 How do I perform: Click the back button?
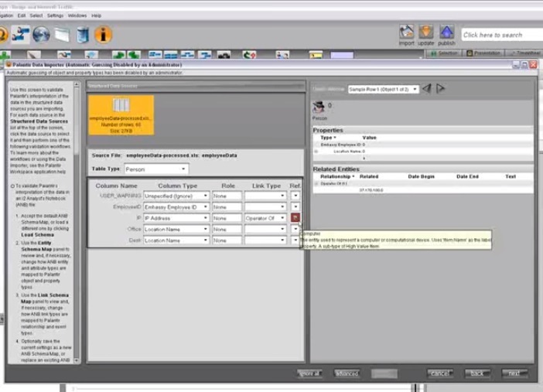(477, 373)
